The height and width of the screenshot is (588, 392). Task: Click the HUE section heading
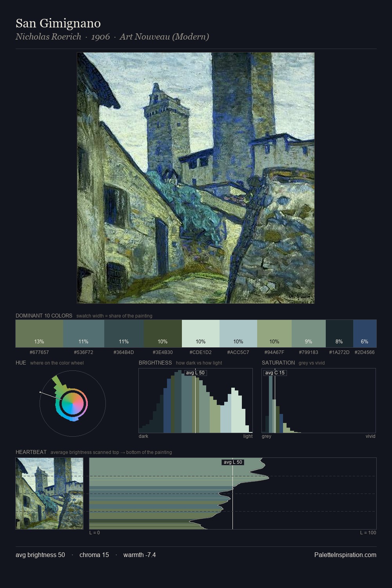click(21, 363)
